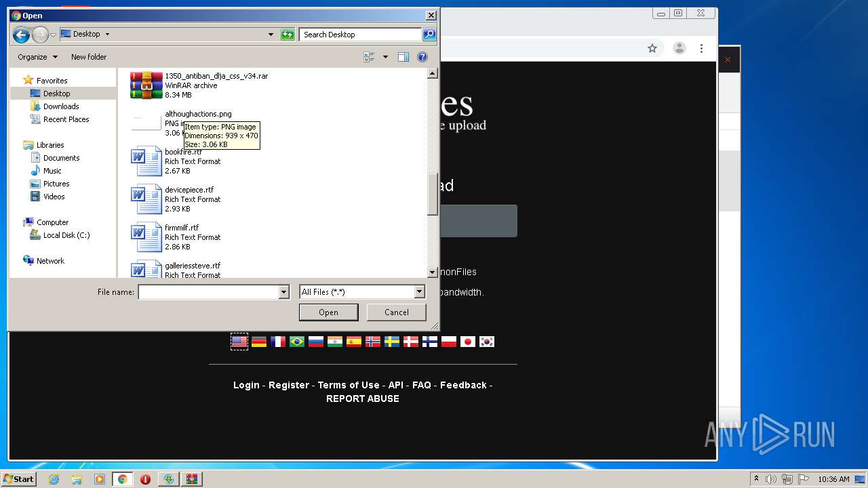Toggle the preview pane icon
This screenshot has width=868, height=488.
[x=403, y=57]
